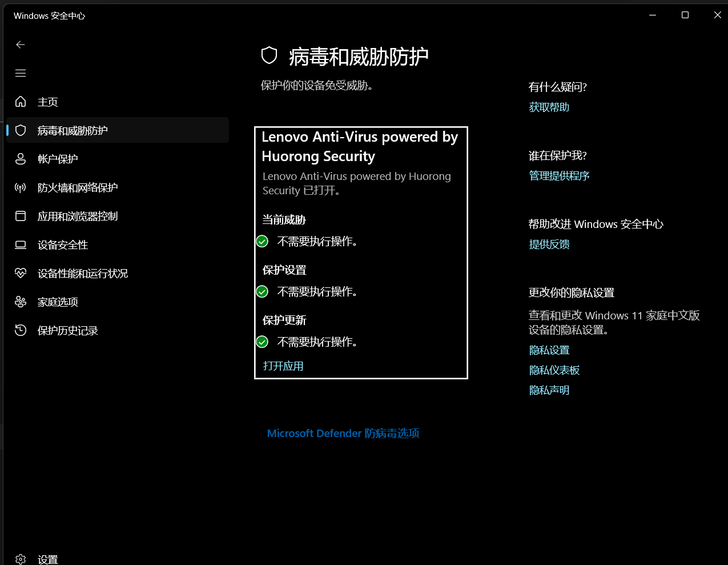The height and width of the screenshot is (565, 728).
Task: Click the 保护设置 heading
Action: (284, 270)
